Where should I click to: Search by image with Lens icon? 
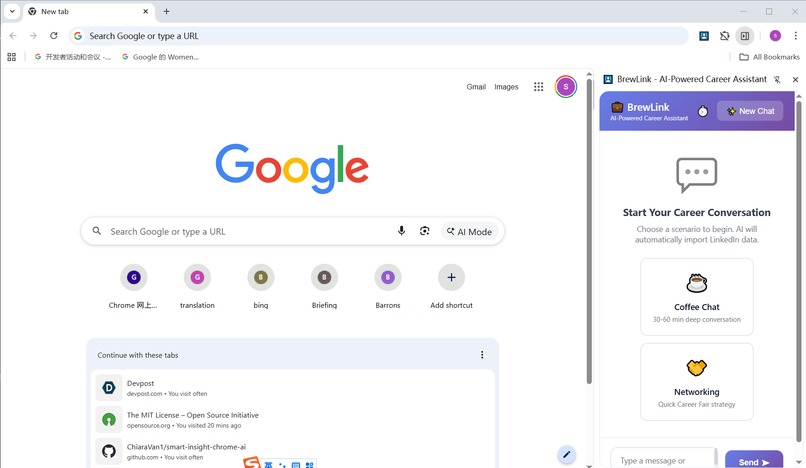click(x=425, y=231)
